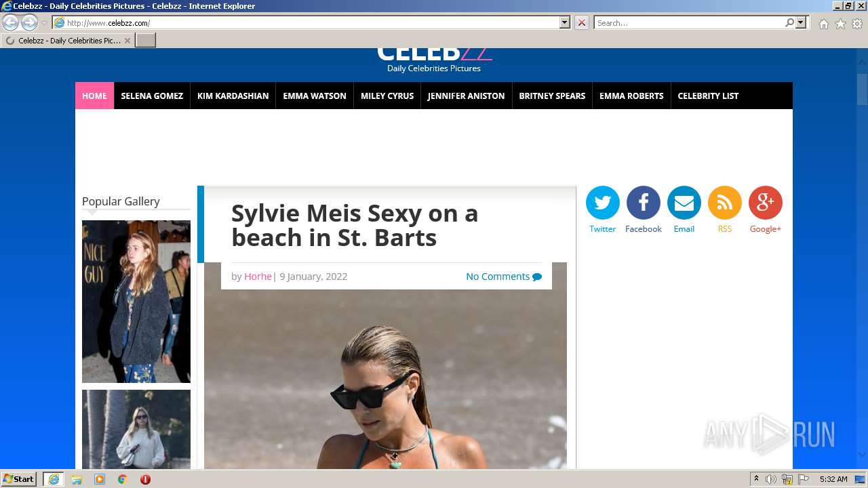The width and height of the screenshot is (868, 488).
Task: Open the JENNIFER ANISTON menu item
Action: click(x=466, y=96)
